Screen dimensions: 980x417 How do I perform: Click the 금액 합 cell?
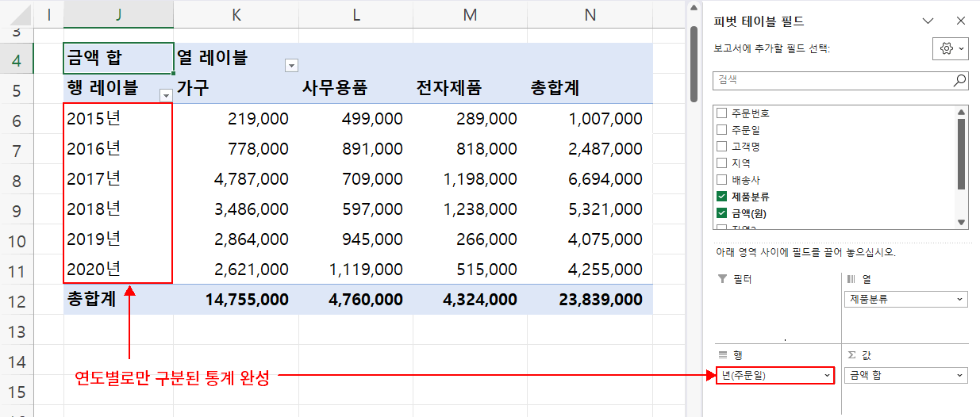tap(118, 58)
